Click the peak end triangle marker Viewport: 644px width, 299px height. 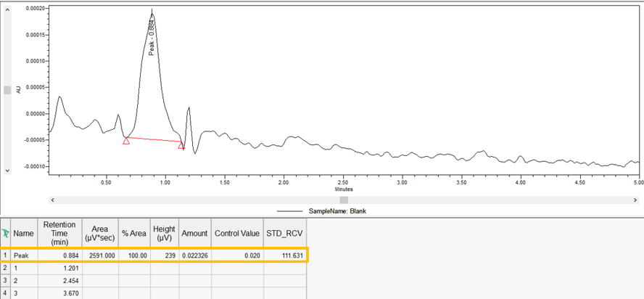(181, 145)
